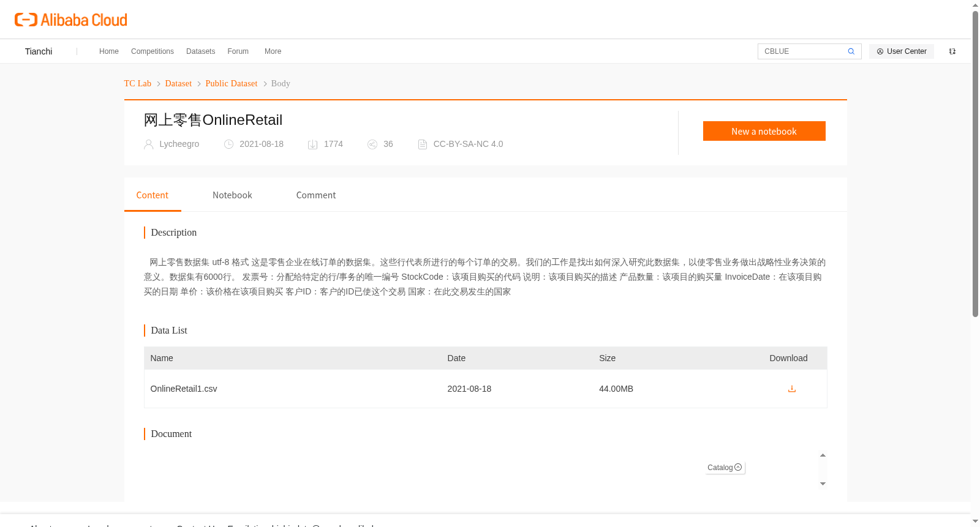Click the author user icon near Lycheegro
The height and width of the screenshot is (527, 980).
point(148,144)
